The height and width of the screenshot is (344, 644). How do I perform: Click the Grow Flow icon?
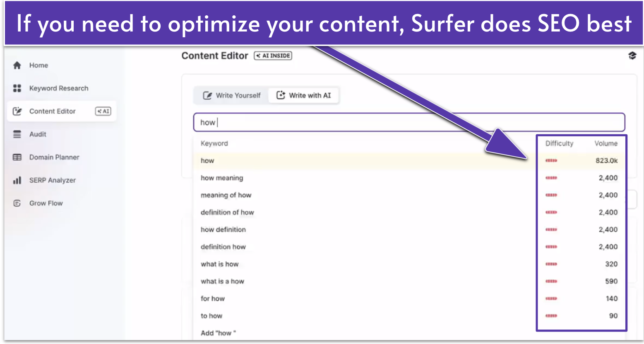pyautogui.click(x=17, y=203)
